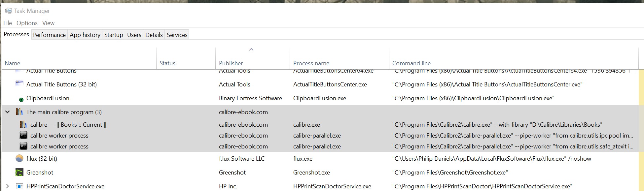Switch to the Performance tab
644x191 pixels.
pyautogui.click(x=49, y=35)
